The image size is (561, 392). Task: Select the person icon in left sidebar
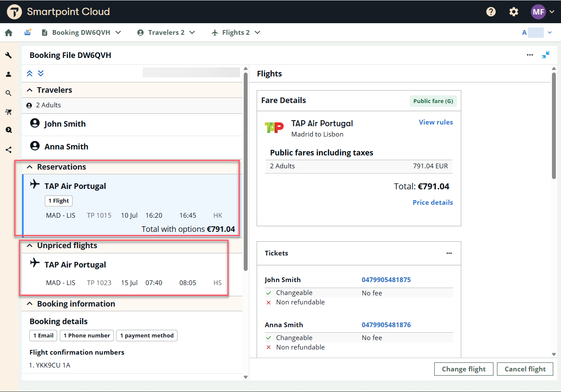coord(9,74)
